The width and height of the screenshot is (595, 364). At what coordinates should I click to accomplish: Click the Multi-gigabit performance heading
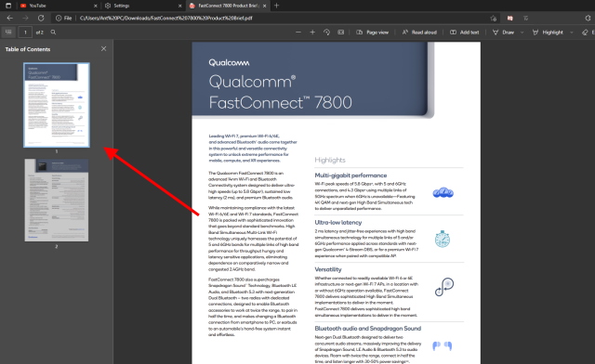(x=350, y=175)
